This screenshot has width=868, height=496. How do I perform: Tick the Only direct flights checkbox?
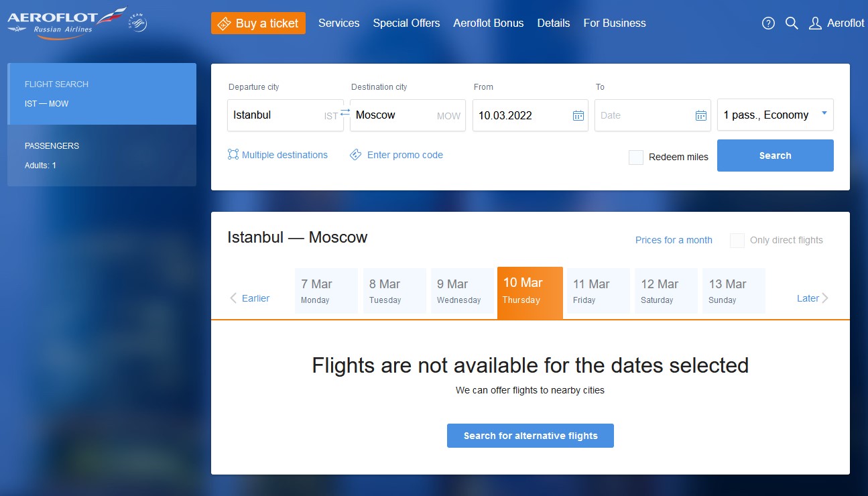(x=737, y=241)
